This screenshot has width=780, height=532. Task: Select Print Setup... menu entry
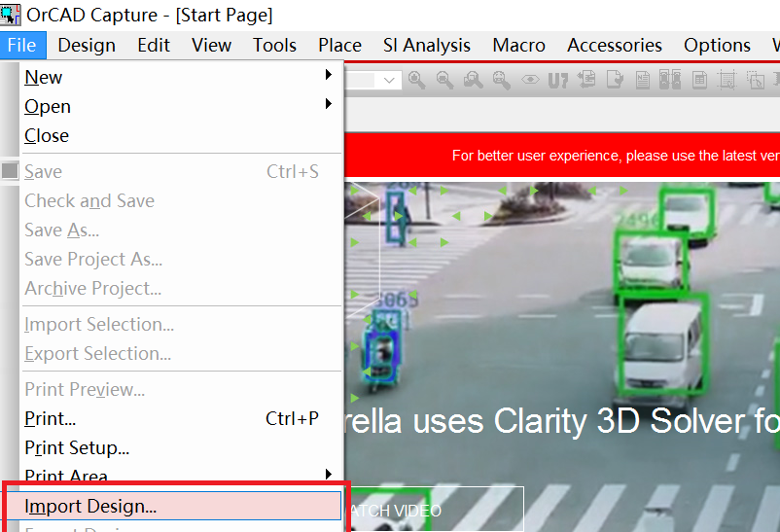tap(182, 448)
